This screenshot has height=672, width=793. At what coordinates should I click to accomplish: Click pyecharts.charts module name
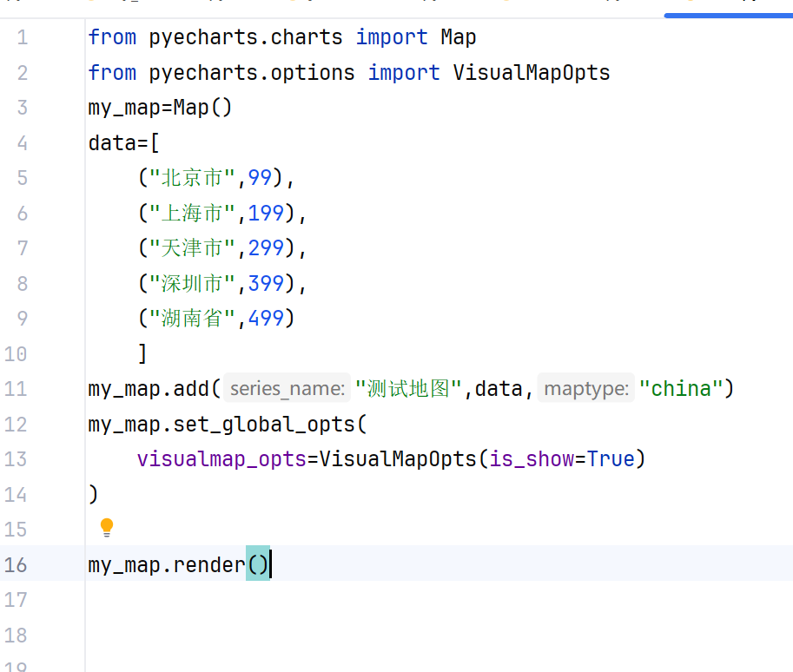246,37
